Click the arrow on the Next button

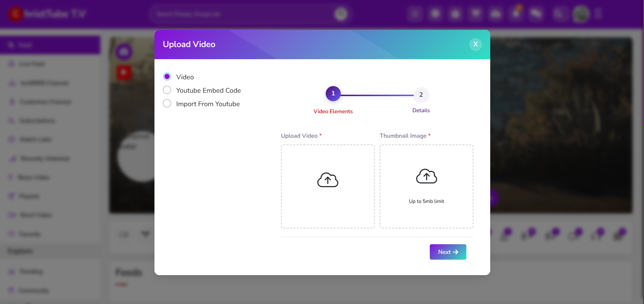click(456, 252)
